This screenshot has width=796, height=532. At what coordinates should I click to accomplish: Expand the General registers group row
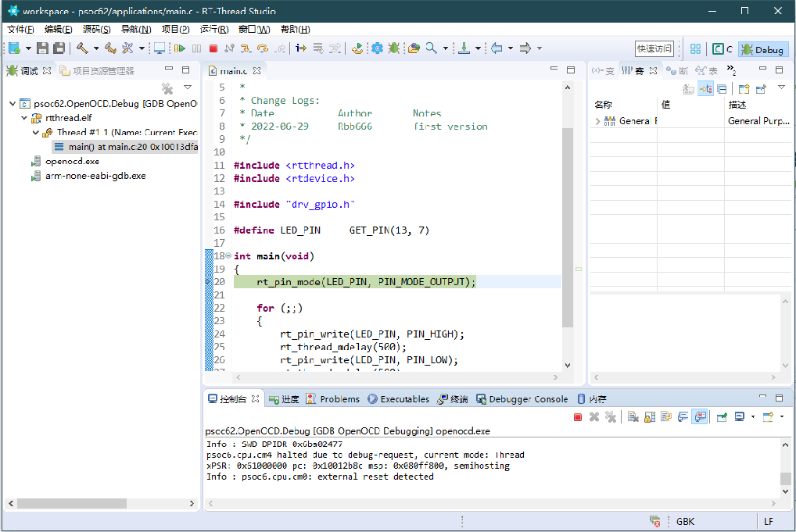pos(598,121)
